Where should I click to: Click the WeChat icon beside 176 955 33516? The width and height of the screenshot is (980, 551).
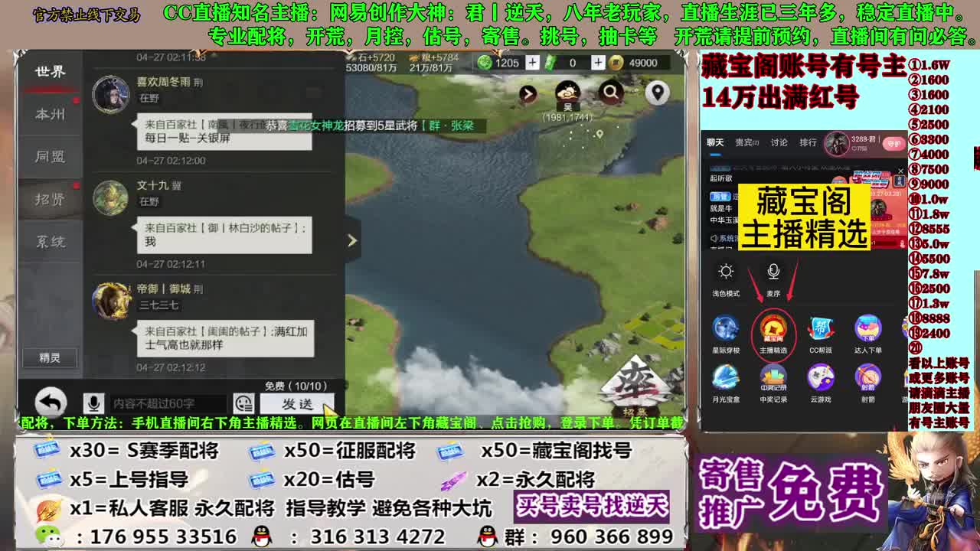pyautogui.click(x=49, y=536)
